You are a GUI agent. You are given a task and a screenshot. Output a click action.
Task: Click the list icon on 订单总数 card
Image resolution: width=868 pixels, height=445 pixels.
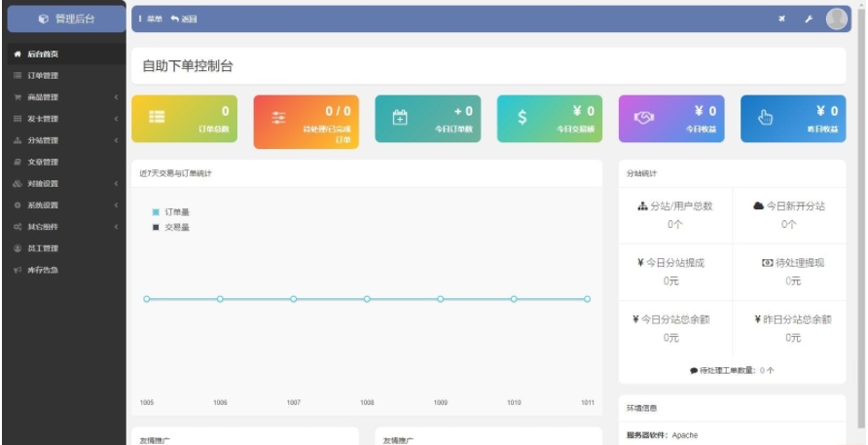pos(157,117)
